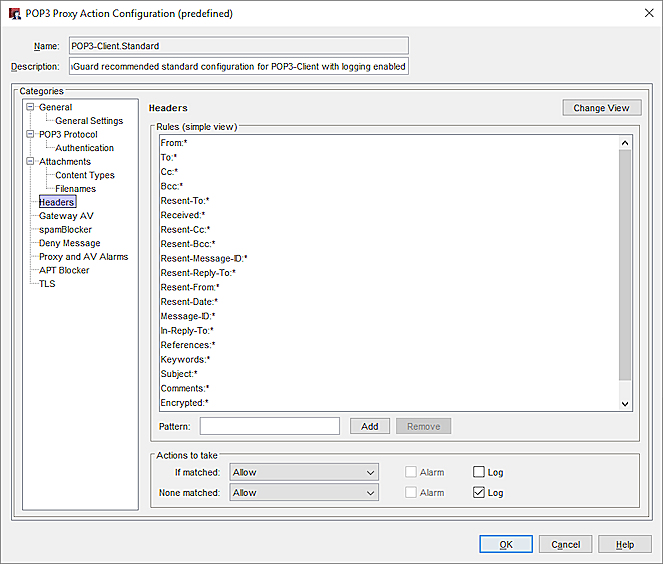The image size is (663, 564).
Task: Select the References:* rule
Action: point(389,345)
